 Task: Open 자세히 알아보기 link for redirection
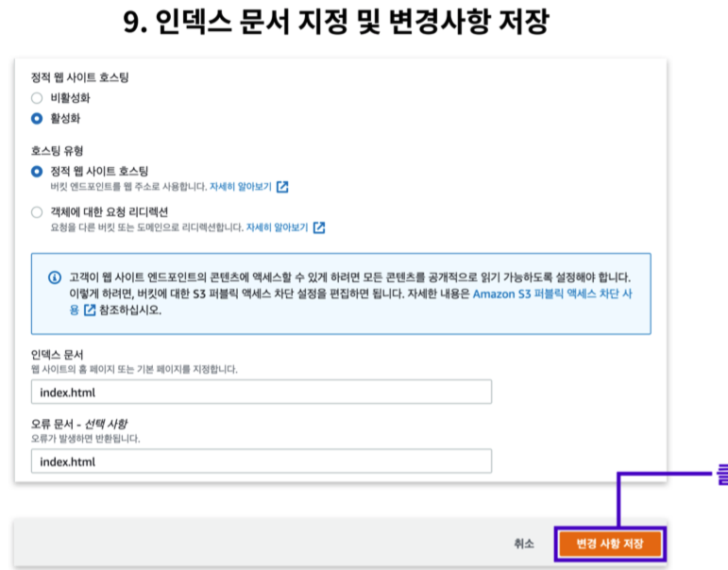(x=278, y=227)
